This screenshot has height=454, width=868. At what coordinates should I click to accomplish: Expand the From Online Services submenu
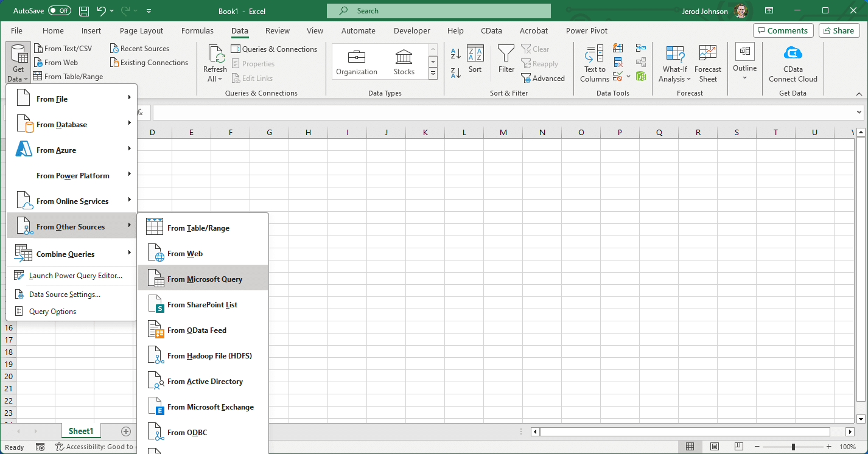tap(72, 201)
